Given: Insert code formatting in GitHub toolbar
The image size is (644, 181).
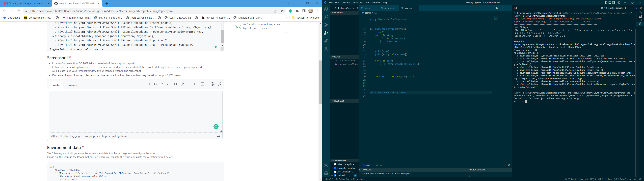Looking at the screenshot, I should pyautogui.click(x=176, y=84).
